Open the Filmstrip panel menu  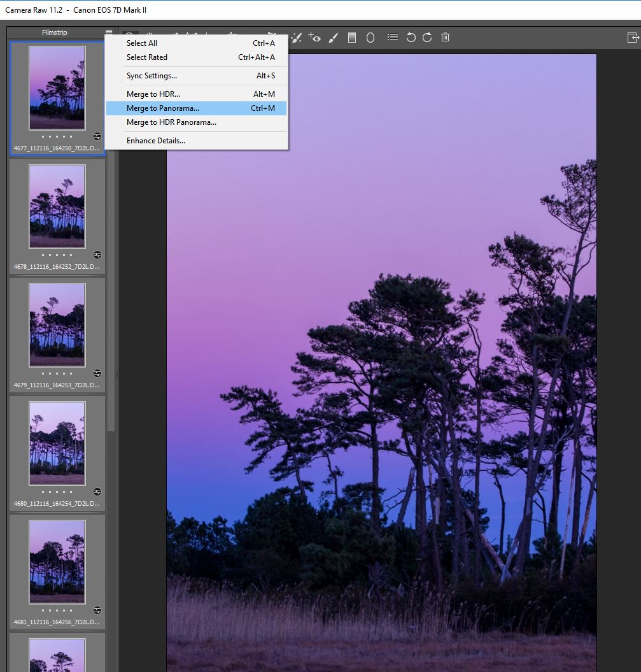click(x=109, y=32)
